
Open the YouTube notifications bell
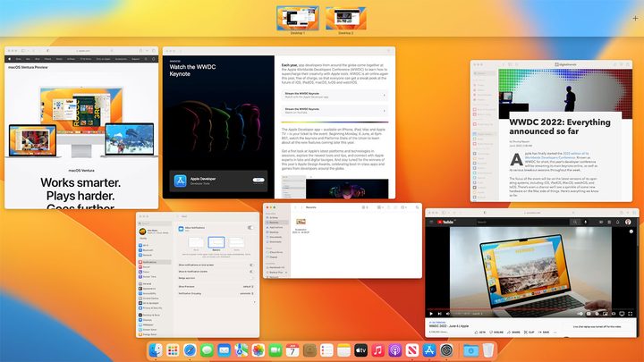(617, 222)
